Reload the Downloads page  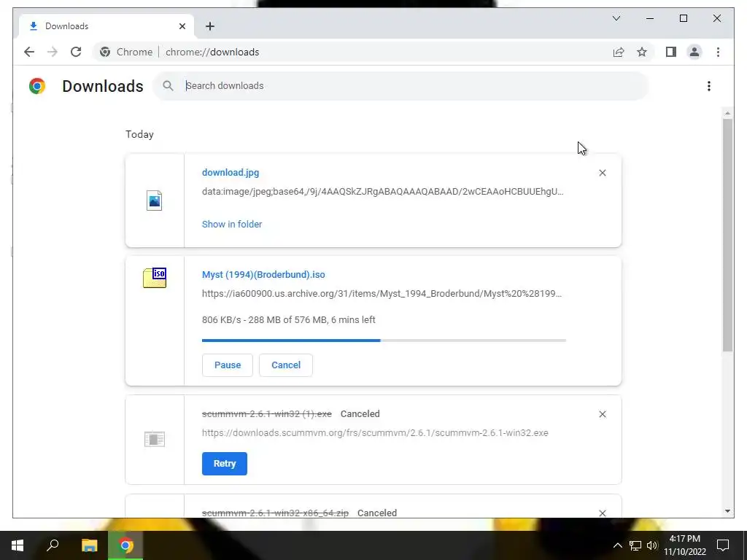(76, 52)
